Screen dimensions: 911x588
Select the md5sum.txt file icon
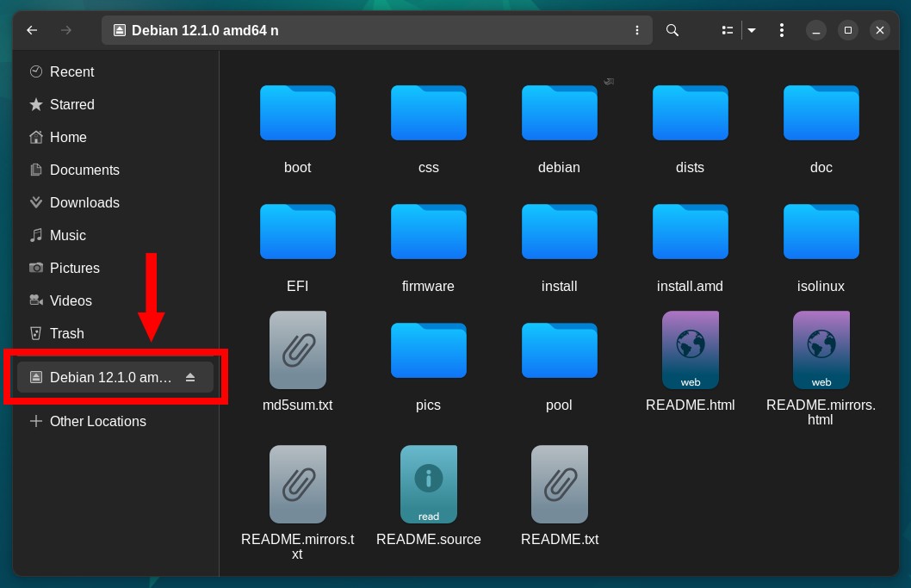point(297,350)
